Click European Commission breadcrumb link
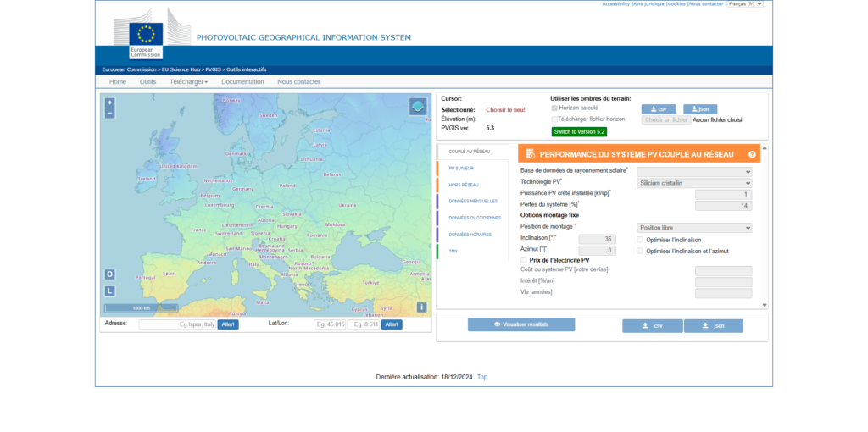The width and height of the screenshot is (868, 432). pyautogui.click(x=129, y=69)
